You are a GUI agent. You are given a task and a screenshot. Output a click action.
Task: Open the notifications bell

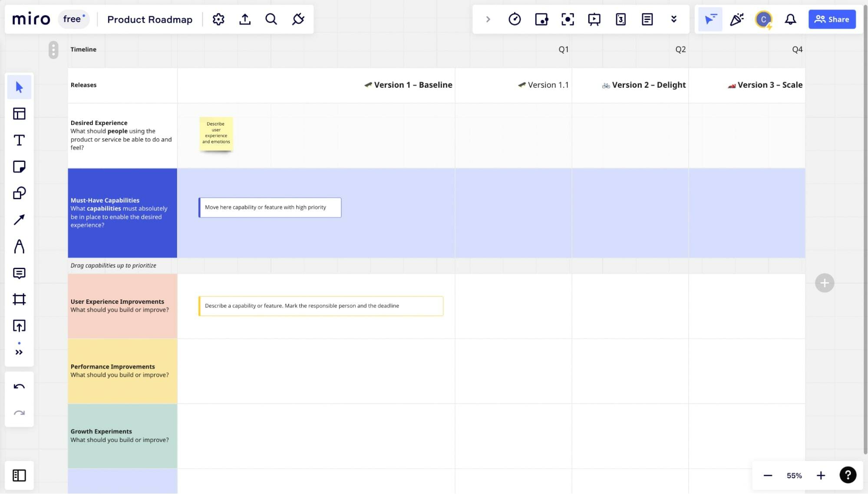pos(790,20)
